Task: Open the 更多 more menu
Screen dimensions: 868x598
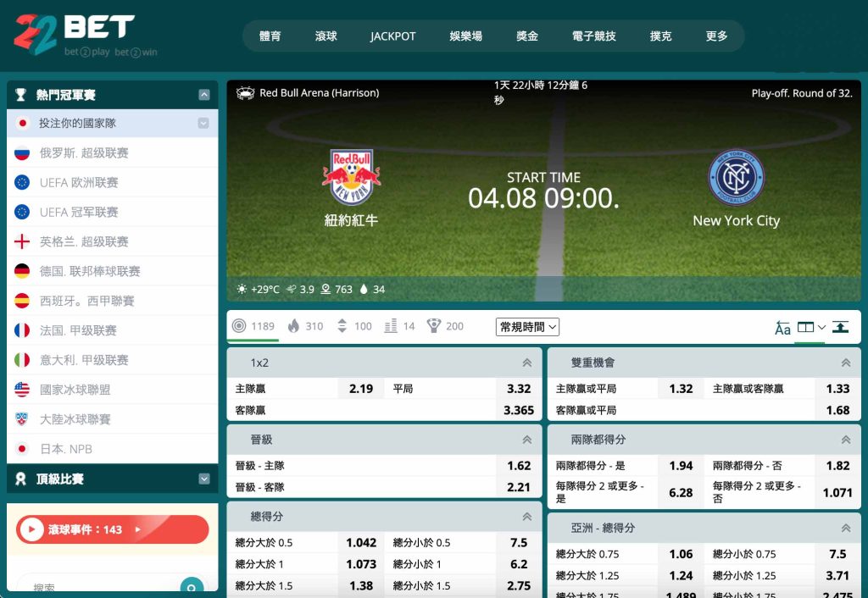Action: [x=717, y=36]
